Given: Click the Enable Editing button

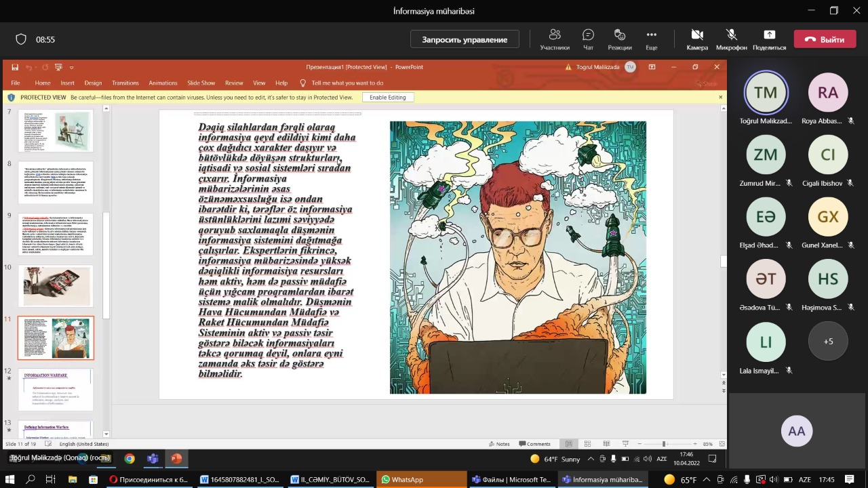Looking at the screenshot, I should click(x=387, y=98).
